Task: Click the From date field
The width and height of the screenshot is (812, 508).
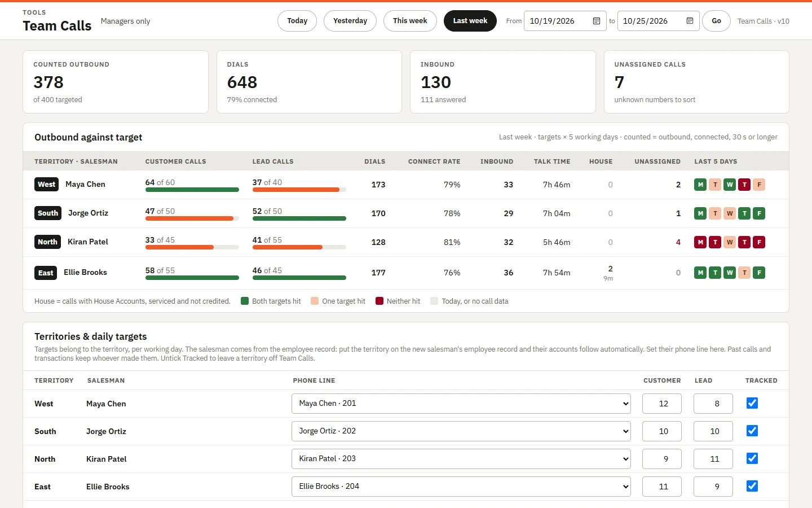Action: tap(565, 21)
